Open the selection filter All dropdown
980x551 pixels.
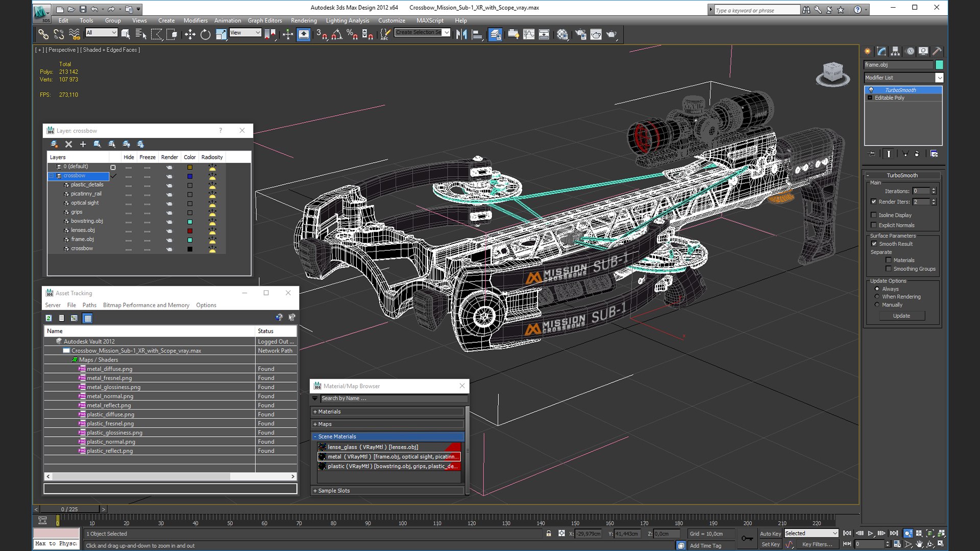(102, 33)
